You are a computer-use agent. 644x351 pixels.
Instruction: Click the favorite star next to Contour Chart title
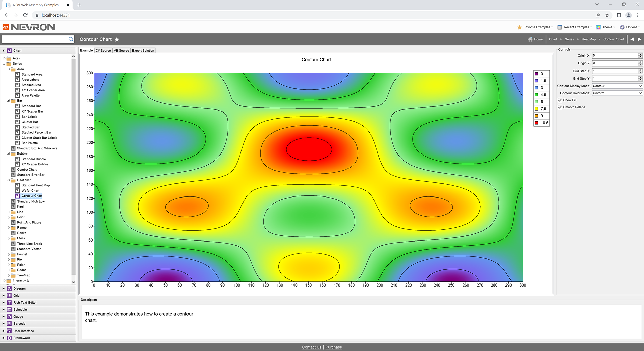coord(117,39)
